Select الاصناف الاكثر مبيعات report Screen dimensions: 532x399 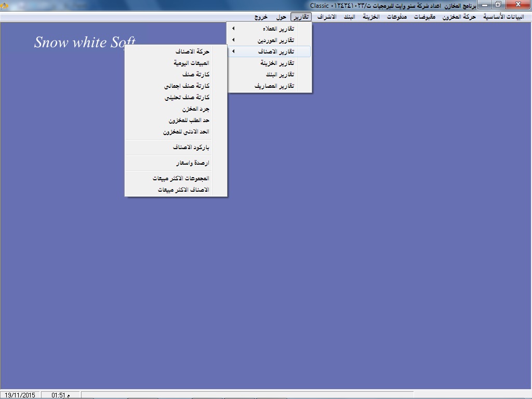(x=183, y=190)
